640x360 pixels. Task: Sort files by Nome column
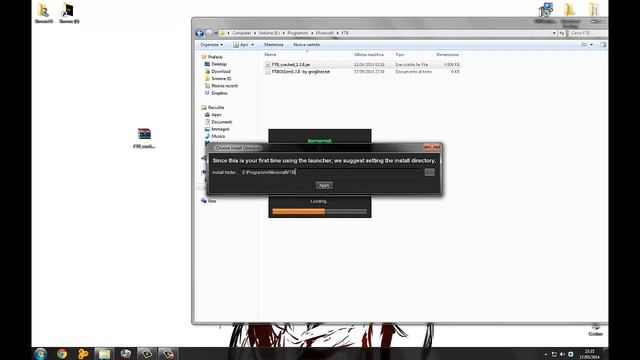point(270,54)
